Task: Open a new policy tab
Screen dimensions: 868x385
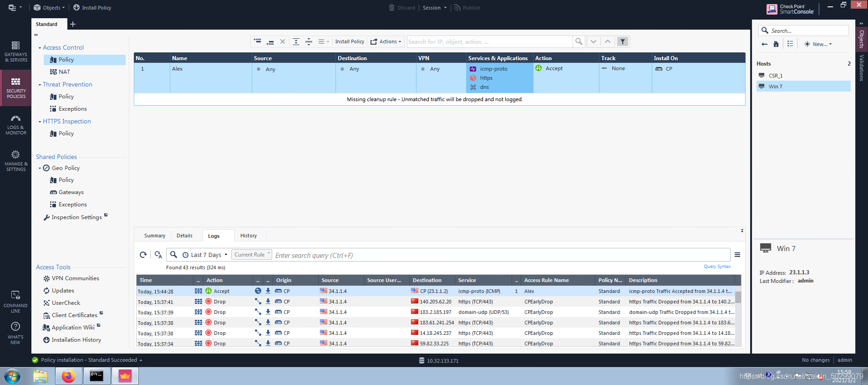Action: 73,24
